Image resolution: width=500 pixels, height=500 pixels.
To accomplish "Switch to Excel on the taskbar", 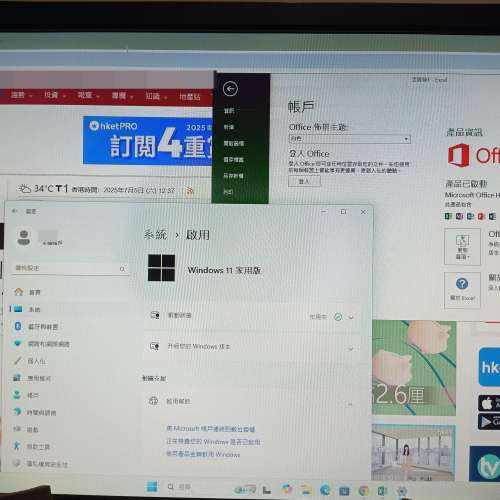I will pos(382,491).
